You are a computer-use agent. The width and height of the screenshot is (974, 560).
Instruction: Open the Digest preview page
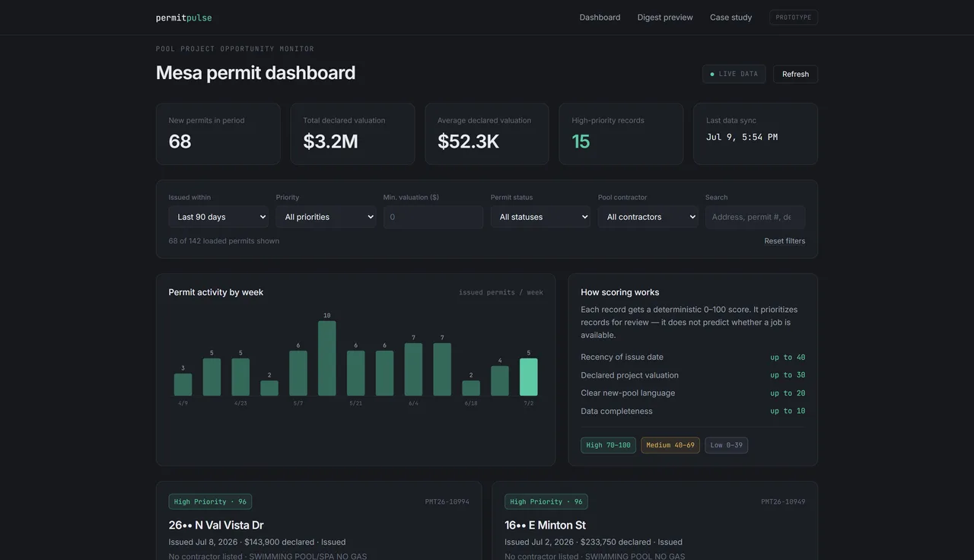pos(665,17)
